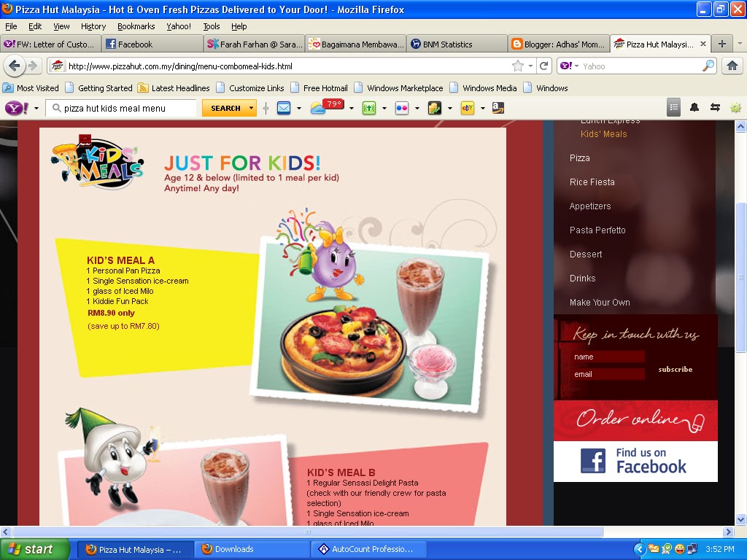Open Yahoo Mail envelope icon in toolbar

pos(284,108)
